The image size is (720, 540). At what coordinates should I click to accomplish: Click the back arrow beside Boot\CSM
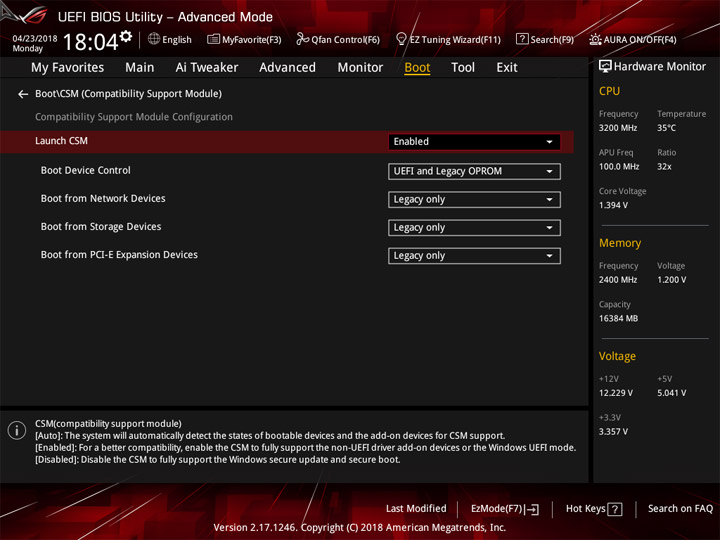[x=23, y=94]
